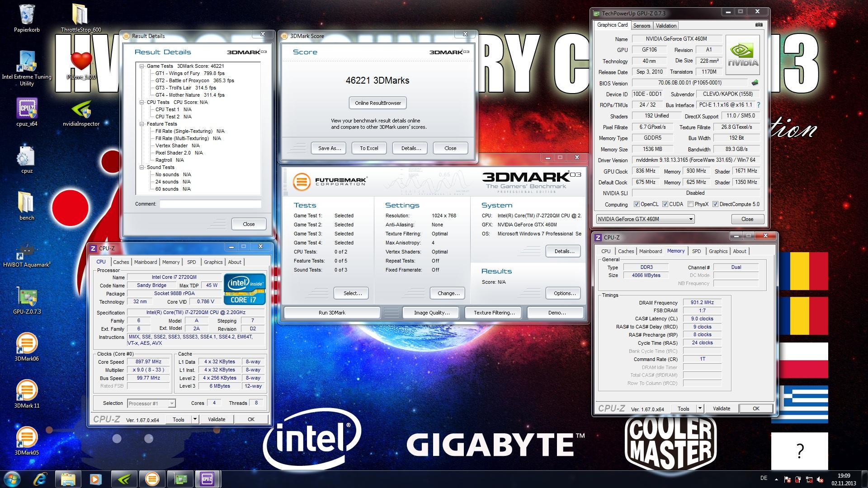The width and height of the screenshot is (868, 488).
Task: Click the BIOS save chip icon in GPU-Z
Action: pyautogui.click(x=755, y=83)
